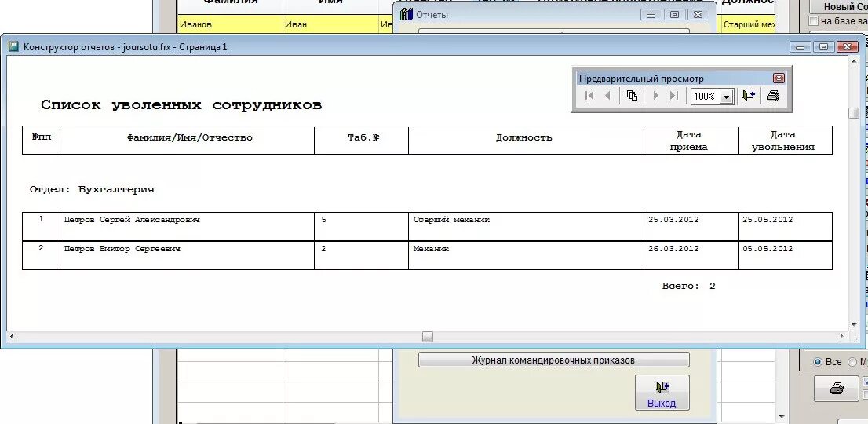
Task: Go to previous page in preview toolbar
Action: (x=607, y=96)
